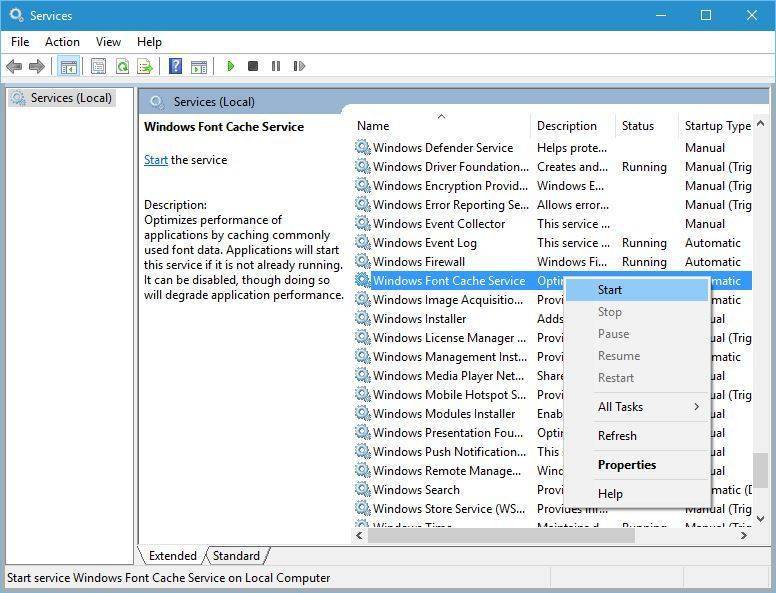Image resolution: width=776 pixels, height=593 pixels.
Task: Click the Services (Local) pane header
Action: coord(214,102)
